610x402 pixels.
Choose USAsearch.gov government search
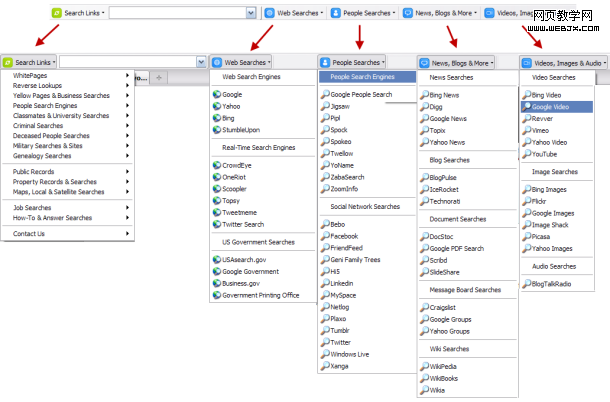245,259
